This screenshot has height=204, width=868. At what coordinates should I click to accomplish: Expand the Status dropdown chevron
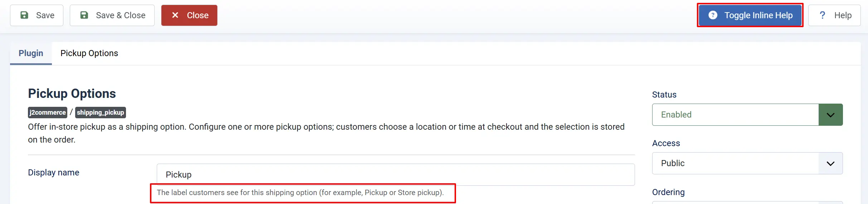click(830, 115)
